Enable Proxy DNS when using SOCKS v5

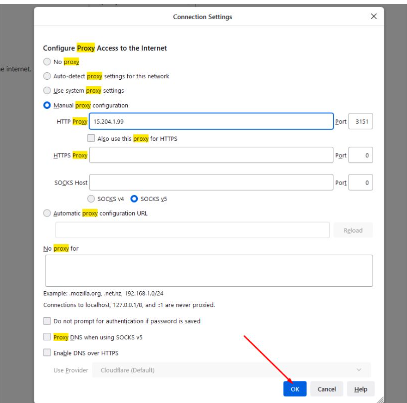(47, 337)
